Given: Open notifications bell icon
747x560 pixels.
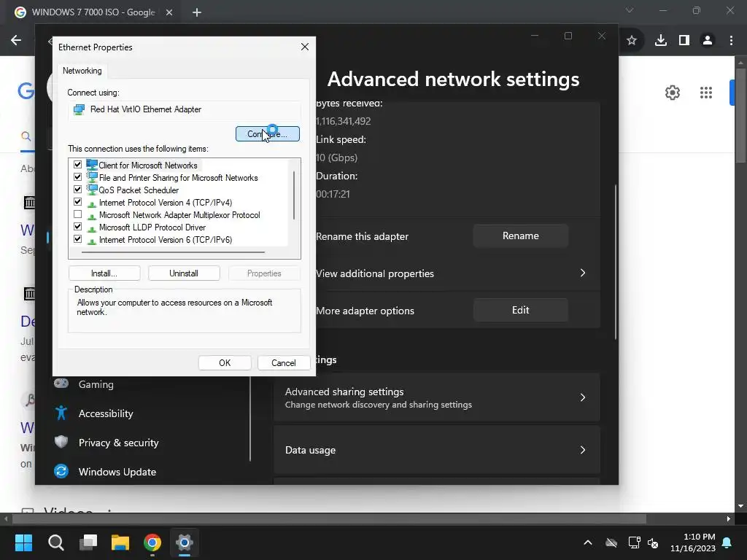Looking at the screenshot, I should coord(727,542).
